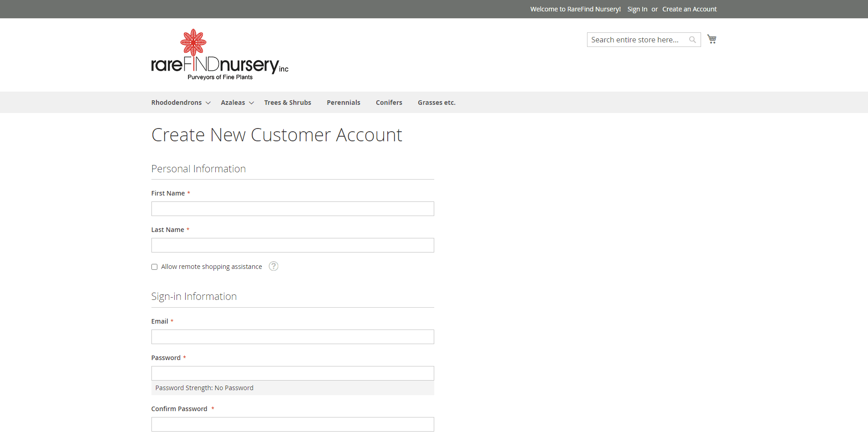
Task: Go to the Conifers category
Action: tap(389, 103)
